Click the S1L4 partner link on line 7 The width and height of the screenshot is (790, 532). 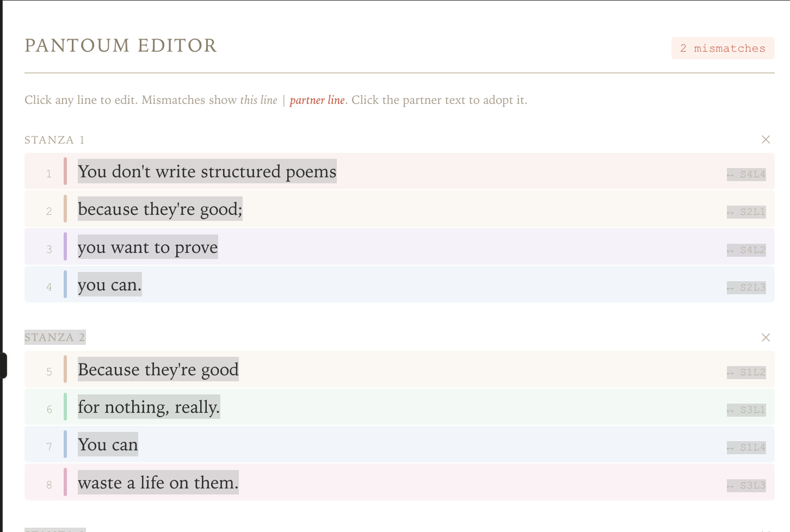(x=746, y=448)
